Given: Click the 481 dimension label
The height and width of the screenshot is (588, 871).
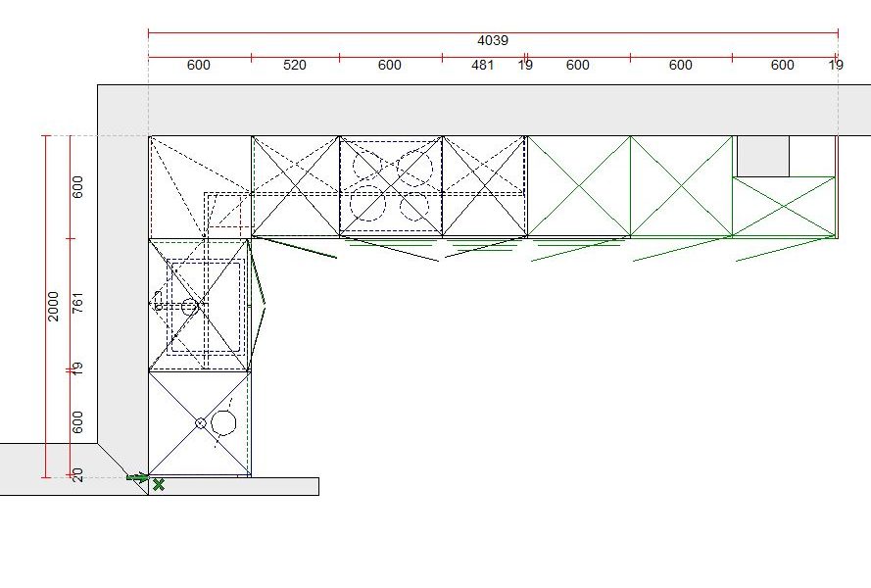Looking at the screenshot, I should coord(482,65).
